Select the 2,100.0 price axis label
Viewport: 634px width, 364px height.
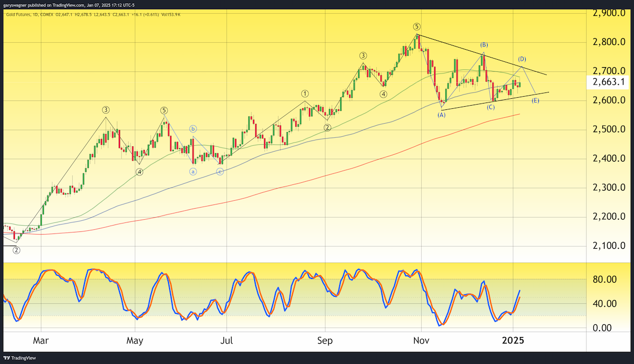609,246
